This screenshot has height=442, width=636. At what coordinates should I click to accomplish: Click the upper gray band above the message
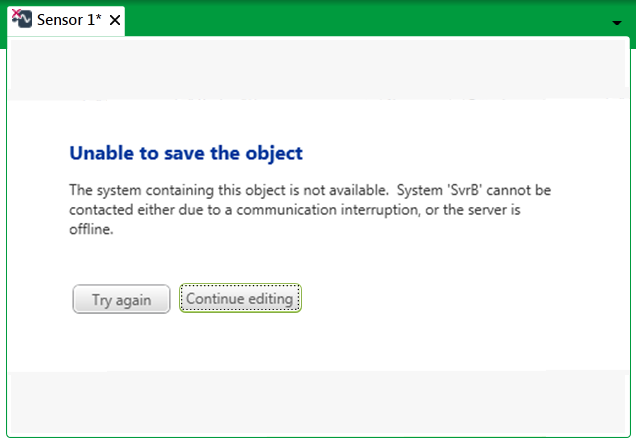318,68
